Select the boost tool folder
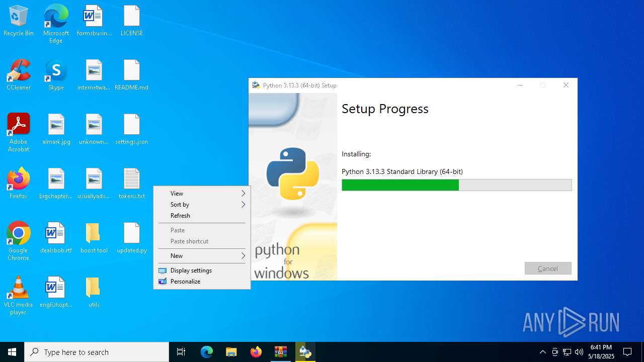This screenshot has height=362, width=644. click(x=94, y=238)
